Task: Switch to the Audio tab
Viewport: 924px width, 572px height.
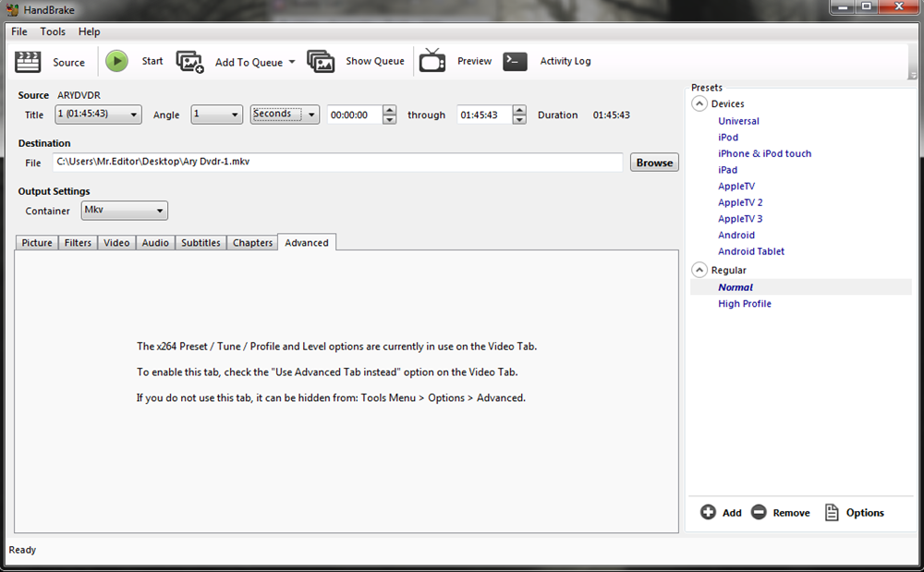Action: coord(155,243)
